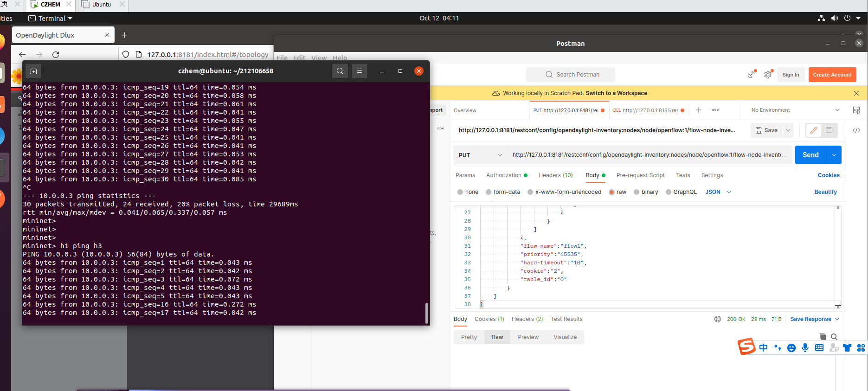Open the Pre-request Script tab
The height and width of the screenshot is (391, 868).
point(641,175)
